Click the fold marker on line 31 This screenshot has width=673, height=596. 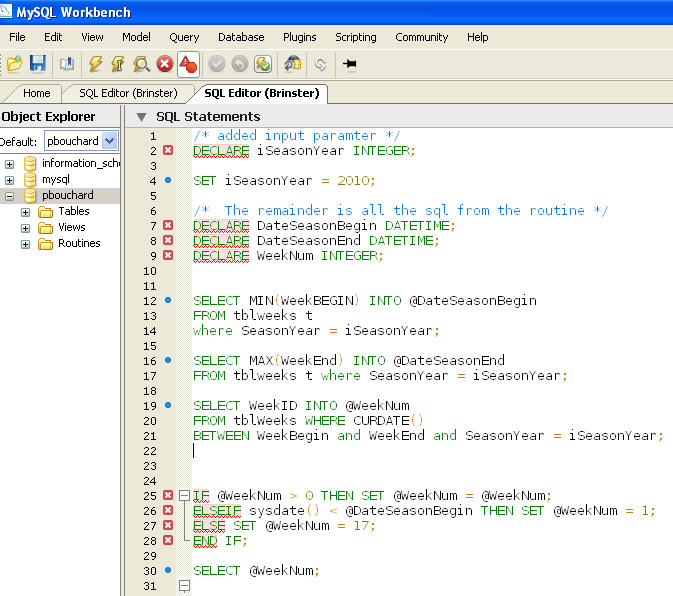click(x=185, y=585)
